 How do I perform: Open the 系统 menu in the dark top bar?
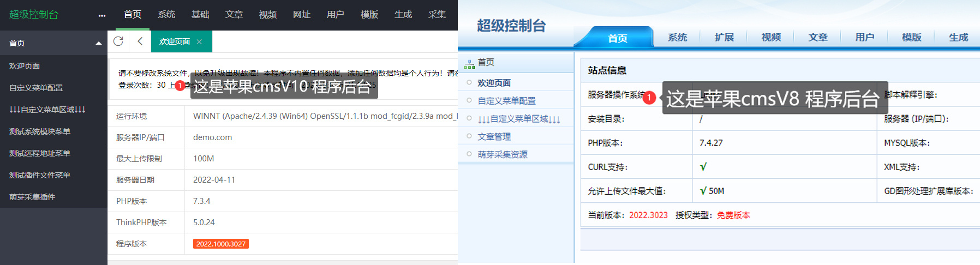pos(166,15)
